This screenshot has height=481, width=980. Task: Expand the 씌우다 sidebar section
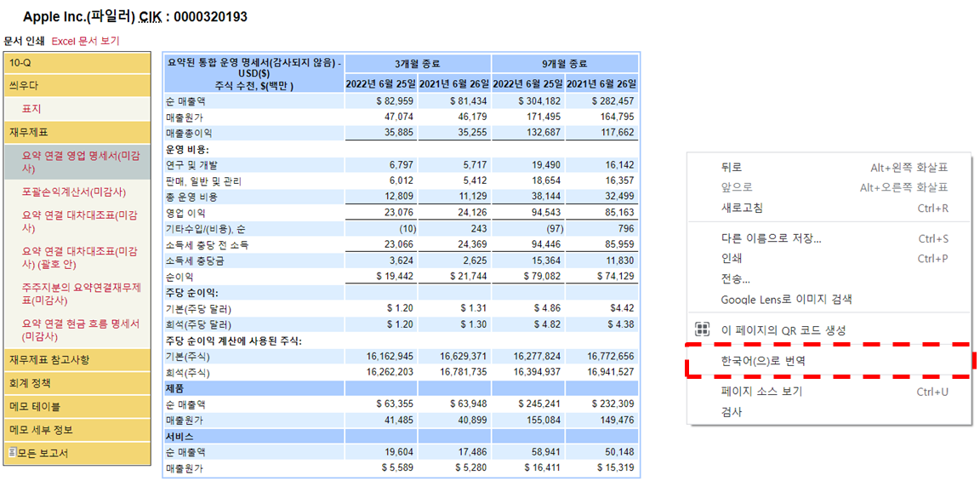point(77,85)
